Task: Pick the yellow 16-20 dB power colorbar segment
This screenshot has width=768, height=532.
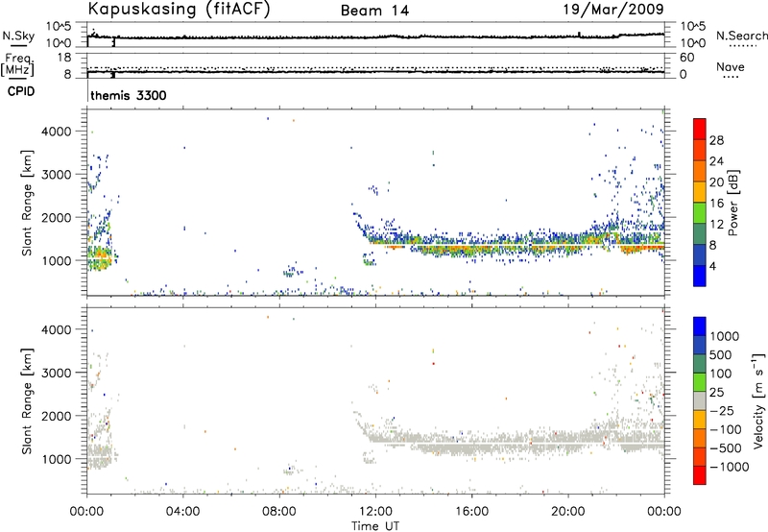Action: (x=700, y=193)
